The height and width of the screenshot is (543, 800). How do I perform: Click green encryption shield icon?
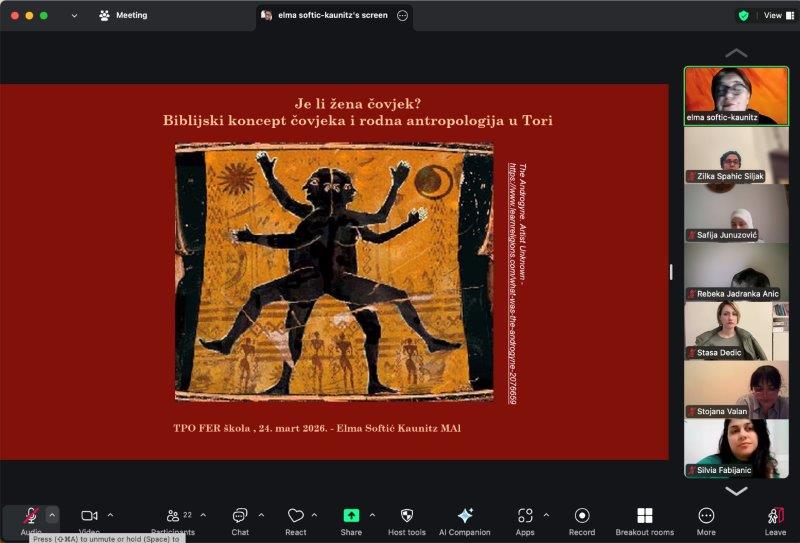tap(744, 16)
